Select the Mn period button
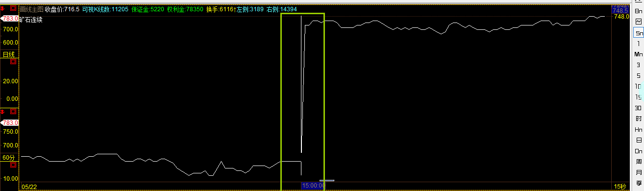 638,54
